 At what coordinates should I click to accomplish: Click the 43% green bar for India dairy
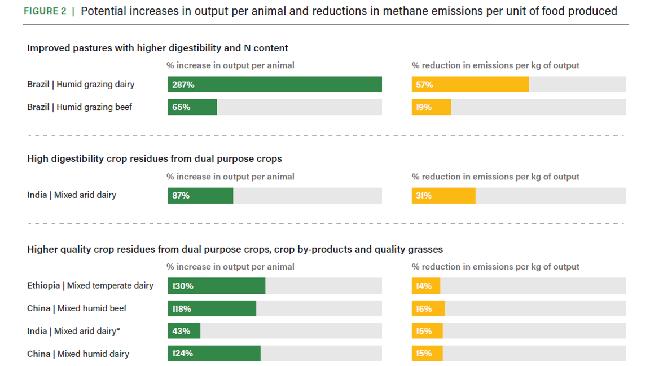184,331
